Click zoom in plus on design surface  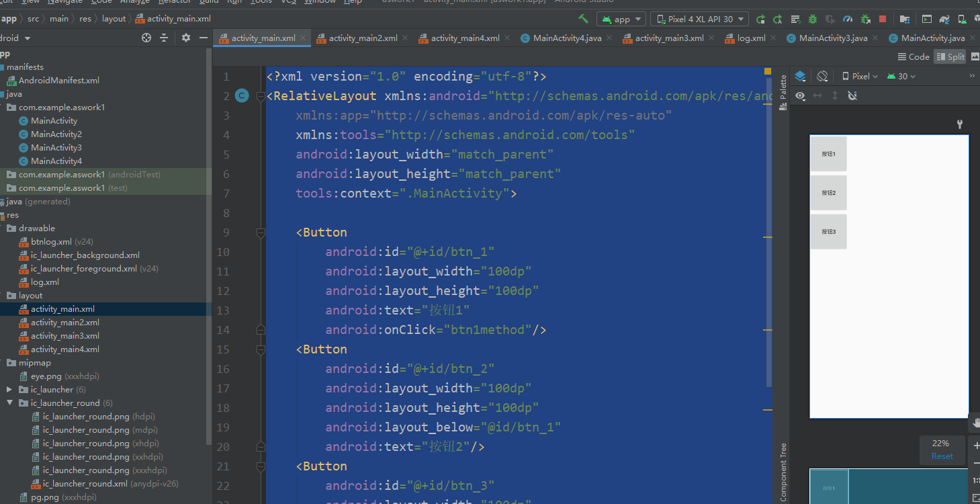(x=976, y=446)
